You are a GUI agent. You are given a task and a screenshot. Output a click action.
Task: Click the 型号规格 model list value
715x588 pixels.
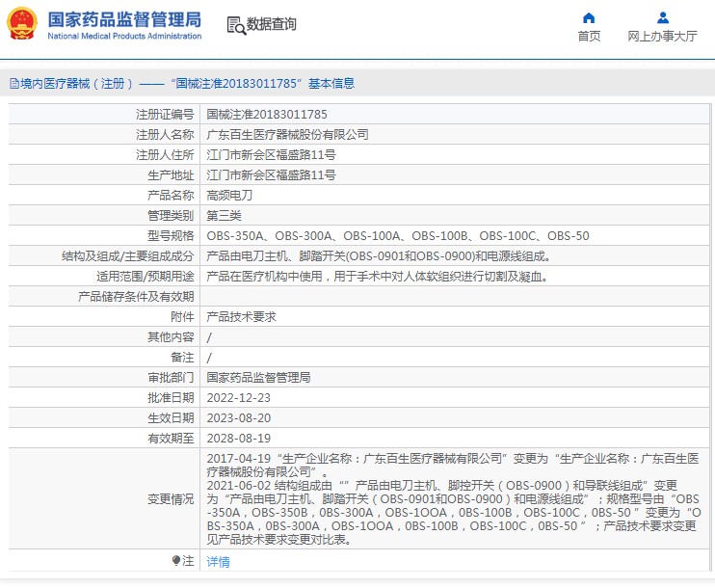[398, 236]
